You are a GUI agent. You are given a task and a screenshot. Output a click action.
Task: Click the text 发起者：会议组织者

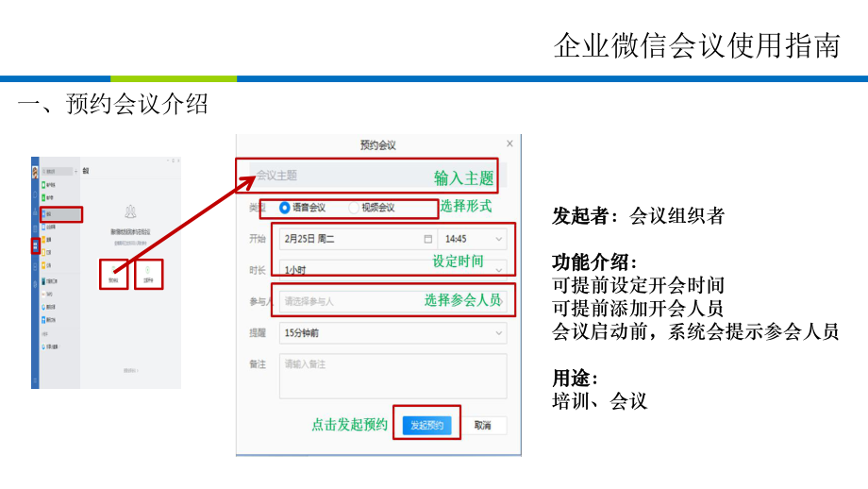tap(639, 216)
